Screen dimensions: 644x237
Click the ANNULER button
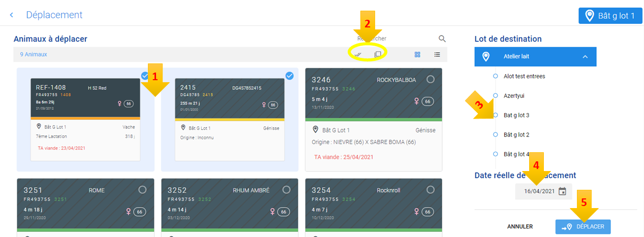click(520, 227)
